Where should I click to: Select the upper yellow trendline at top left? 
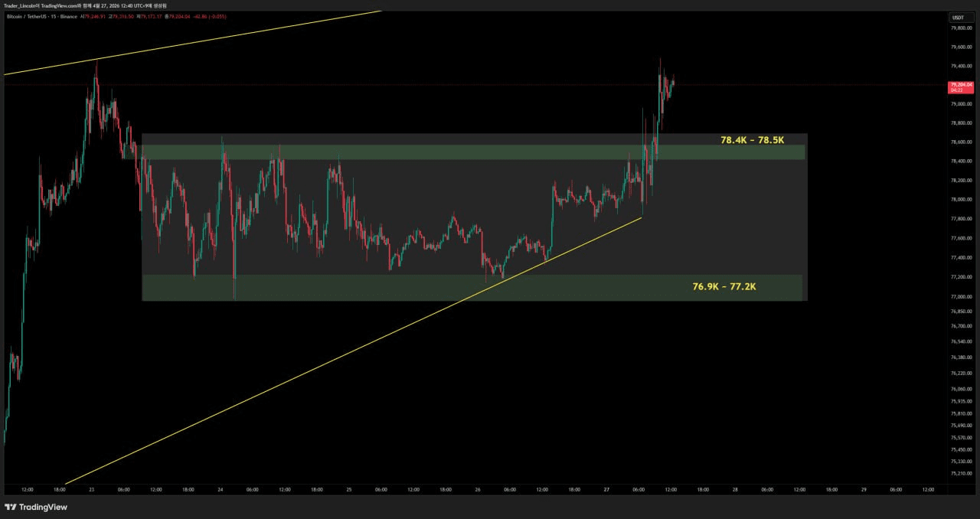(x=191, y=43)
